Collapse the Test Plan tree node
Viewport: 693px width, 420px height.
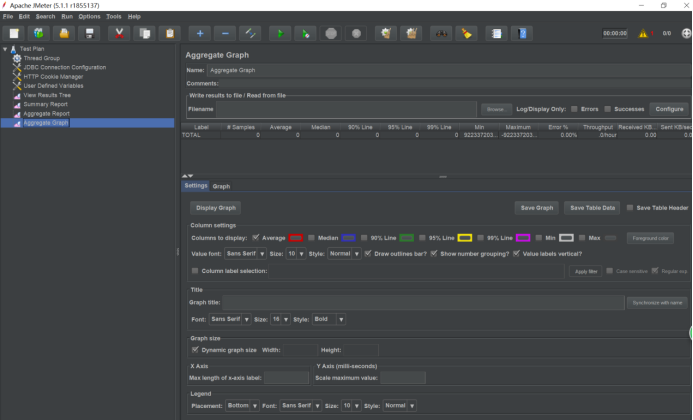(x=5, y=49)
